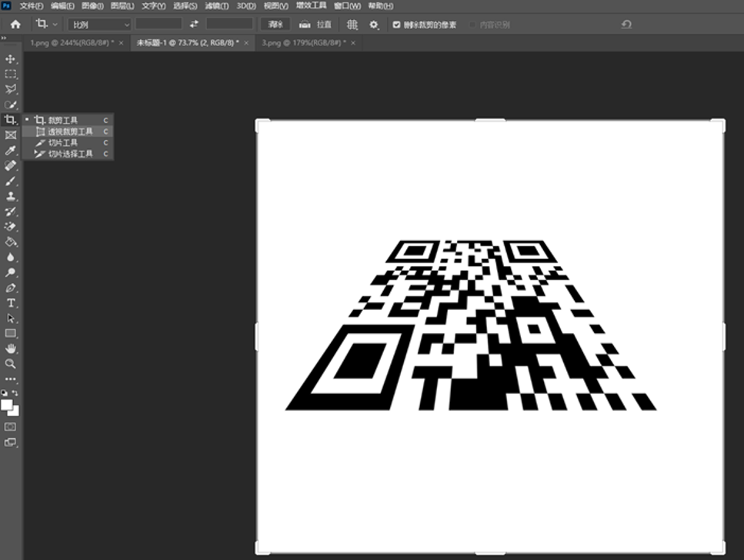The height and width of the screenshot is (560, 744).
Task: Choose 裁剪工具 from the flyout
Action: point(68,120)
